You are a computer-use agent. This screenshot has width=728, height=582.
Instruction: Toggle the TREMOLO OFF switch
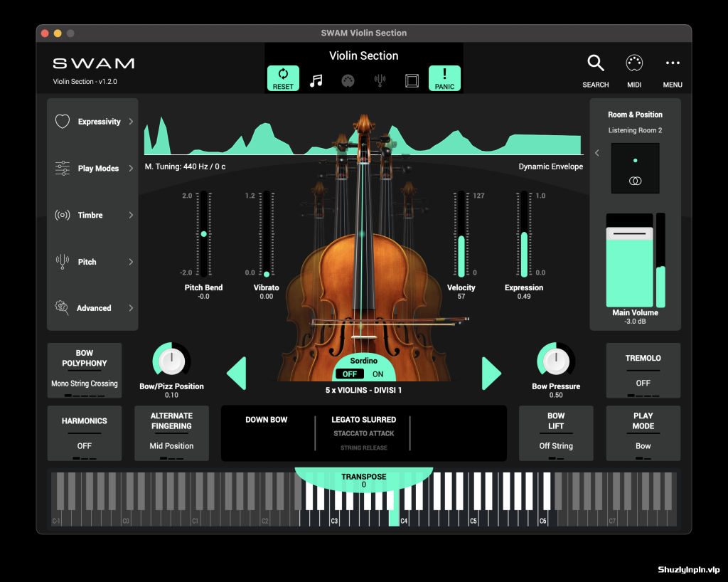pyautogui.click(x=643, y=371)
